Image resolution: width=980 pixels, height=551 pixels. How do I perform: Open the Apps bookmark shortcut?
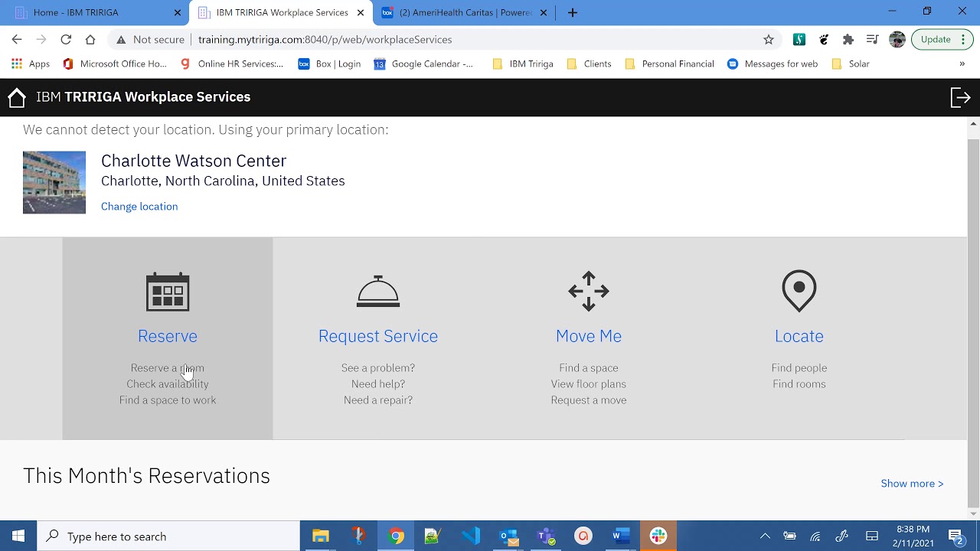(31, 64)
